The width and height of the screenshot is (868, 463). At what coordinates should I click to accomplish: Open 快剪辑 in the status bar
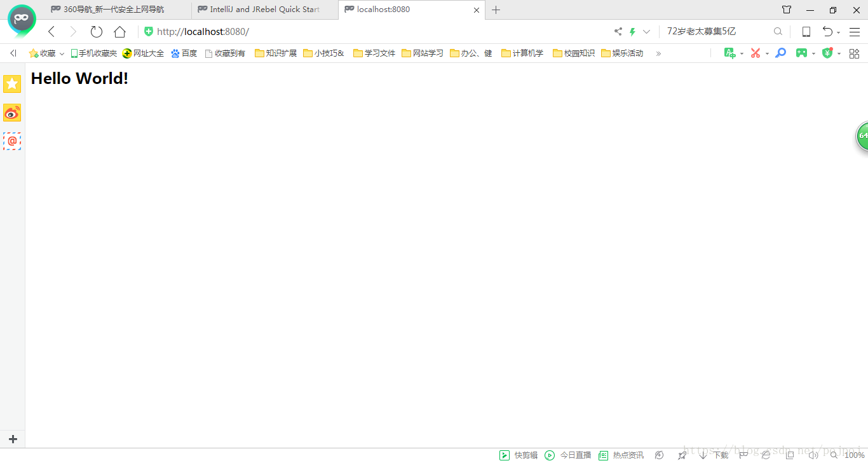click(519, 455)
